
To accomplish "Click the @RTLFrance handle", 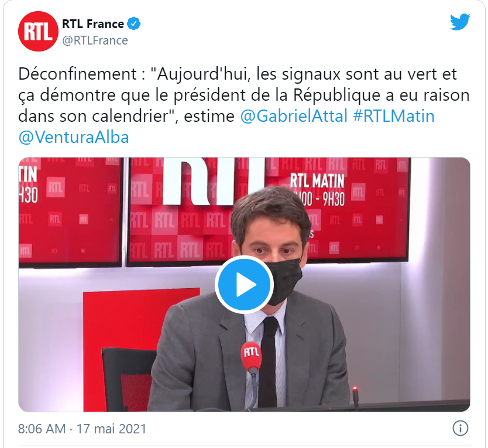I will 95,40.
